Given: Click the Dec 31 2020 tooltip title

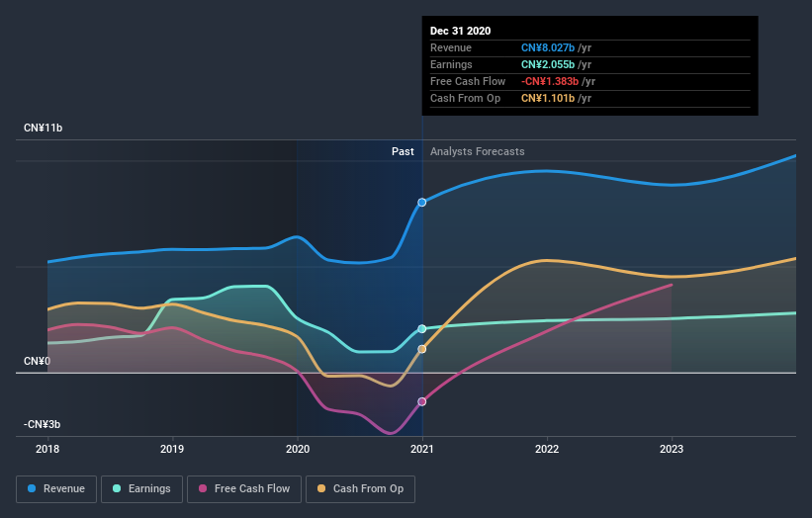Looking at the screenshot, I should (x=460, y=31).
